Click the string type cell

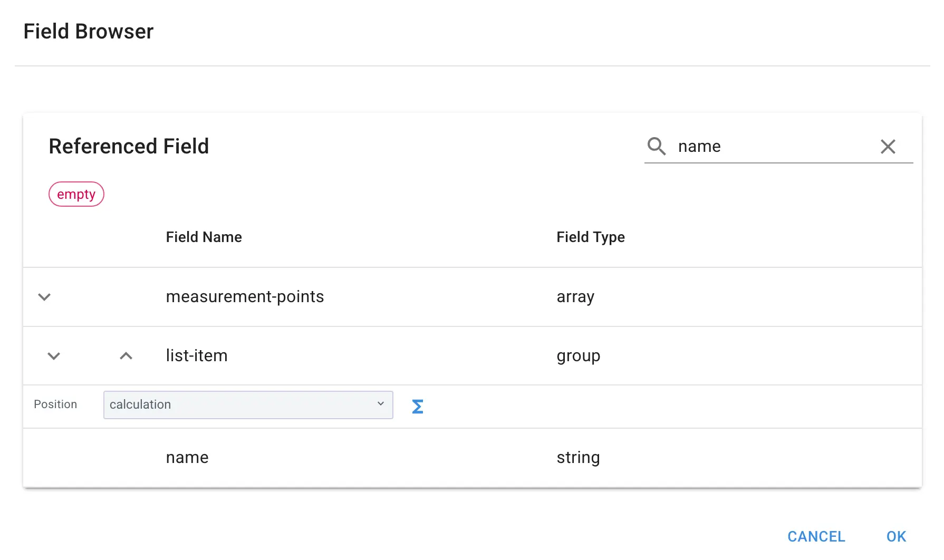[578, 458]
